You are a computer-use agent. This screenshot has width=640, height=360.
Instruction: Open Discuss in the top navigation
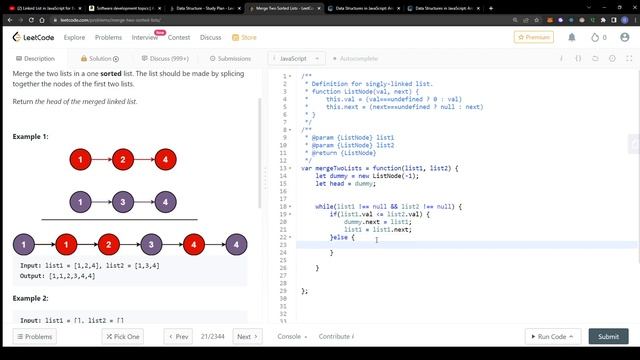coord(211,37)
